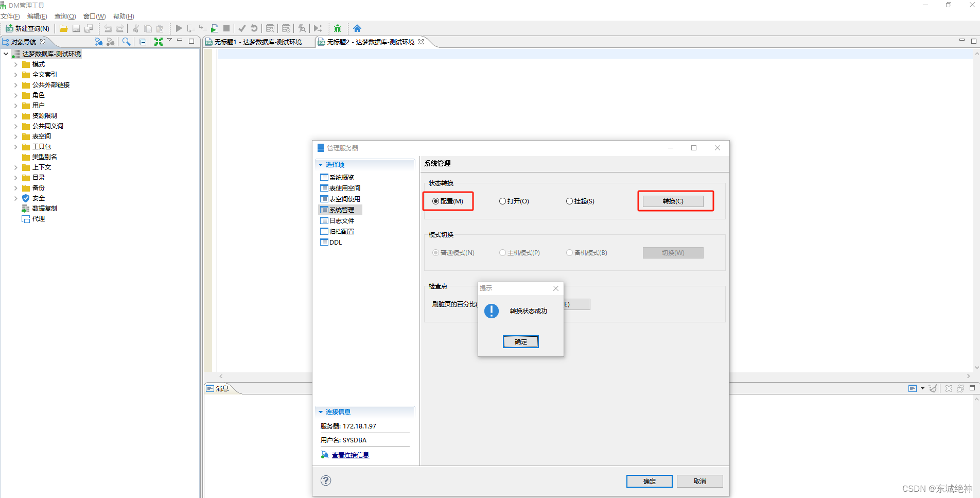Expand the 全文索引 folder node

(x=15, y=75)
